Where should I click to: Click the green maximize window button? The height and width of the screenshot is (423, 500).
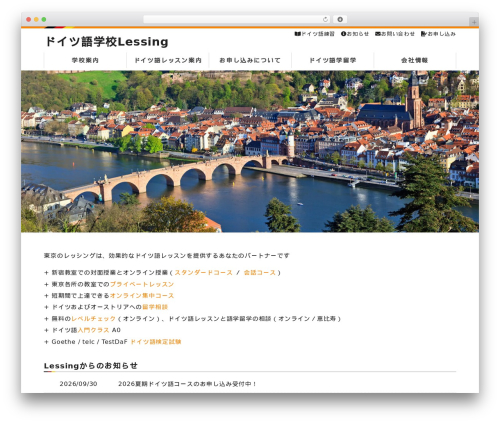tap(44, 20)
